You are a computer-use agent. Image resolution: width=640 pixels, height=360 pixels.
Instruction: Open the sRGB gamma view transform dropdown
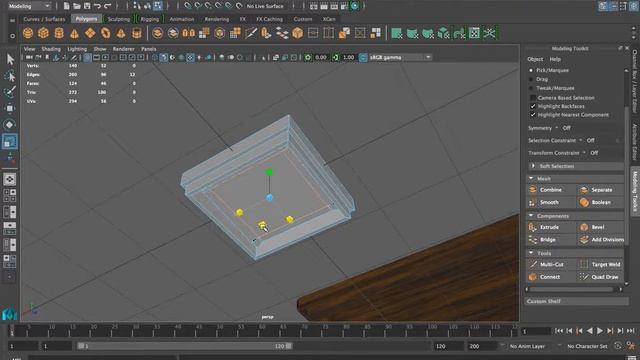400,58
